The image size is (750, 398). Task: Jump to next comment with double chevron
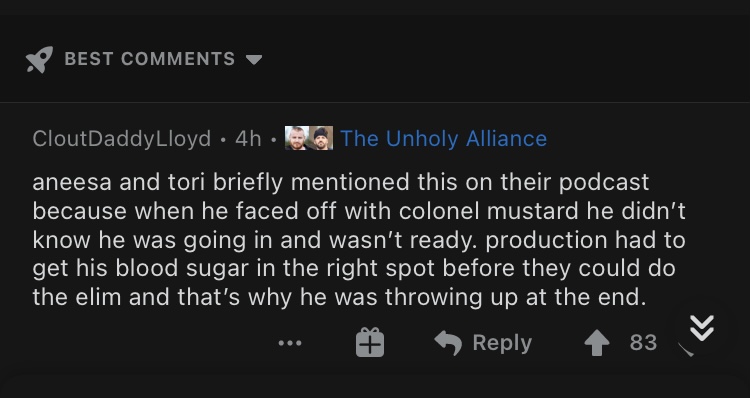(x=702, y=328)
